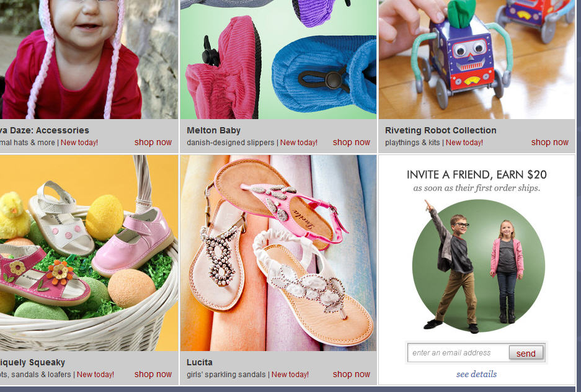This screenshot has height=392, width=581.
Task: Click shop now under Melton Baby
Action: point(352,142)
